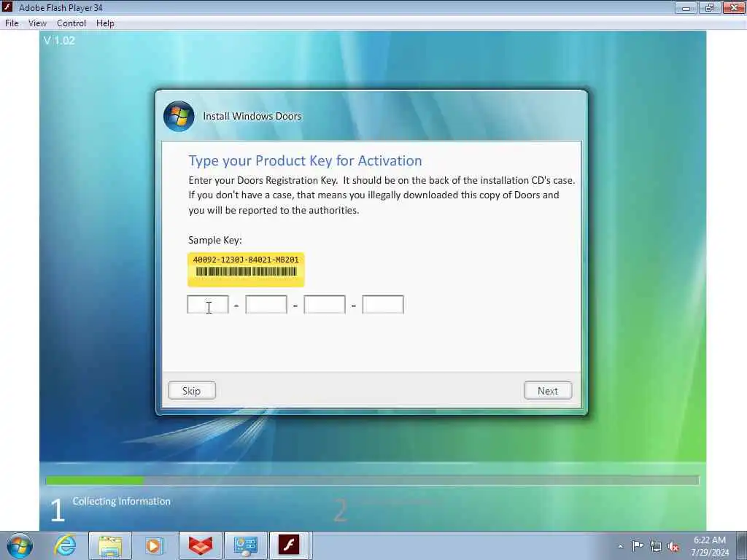The image size is (747, 560).
Task: Open the File menu
Action: 12,23
